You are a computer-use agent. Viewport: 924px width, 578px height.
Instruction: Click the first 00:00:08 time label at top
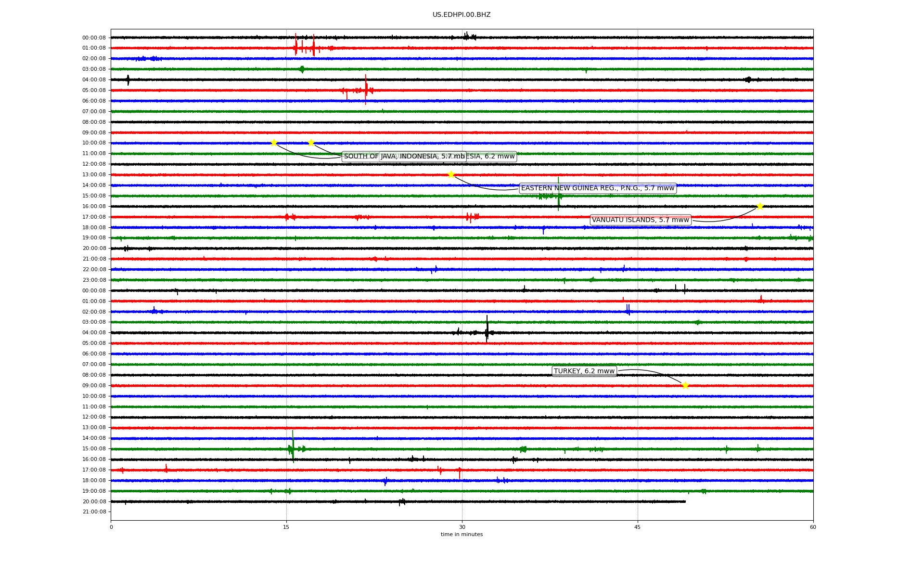[x=94, y=38]
